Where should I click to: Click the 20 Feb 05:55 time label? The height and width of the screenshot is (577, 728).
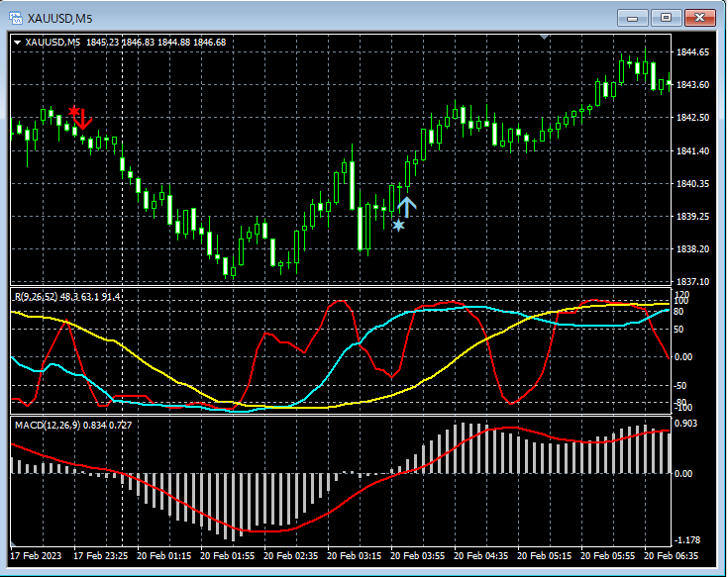click(608, 555)
